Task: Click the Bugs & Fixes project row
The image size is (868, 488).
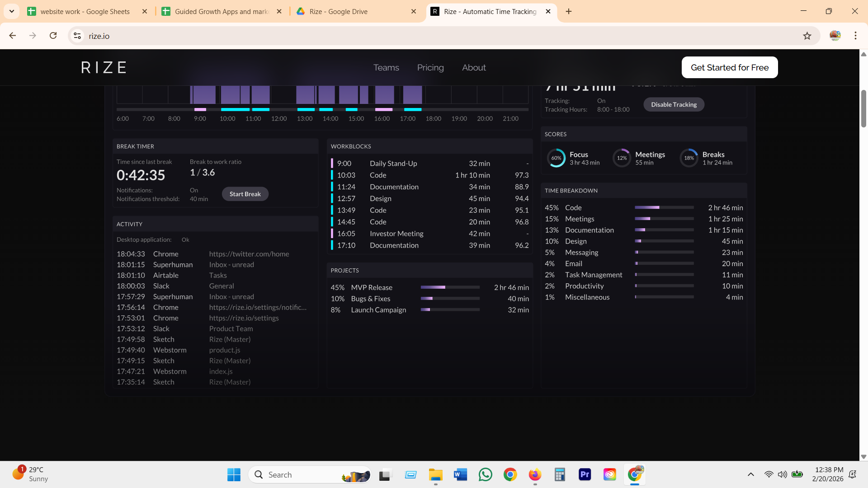Action: [x=429, y=299]
